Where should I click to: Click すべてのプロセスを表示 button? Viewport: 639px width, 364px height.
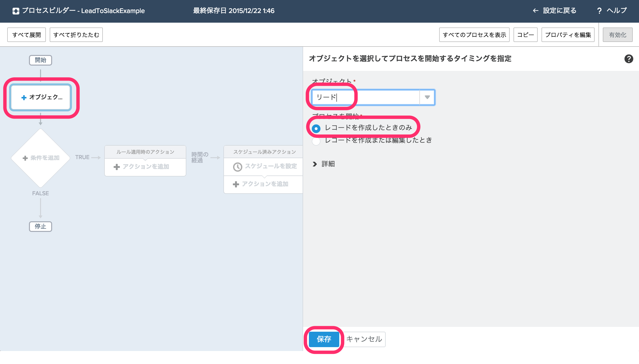474,35
